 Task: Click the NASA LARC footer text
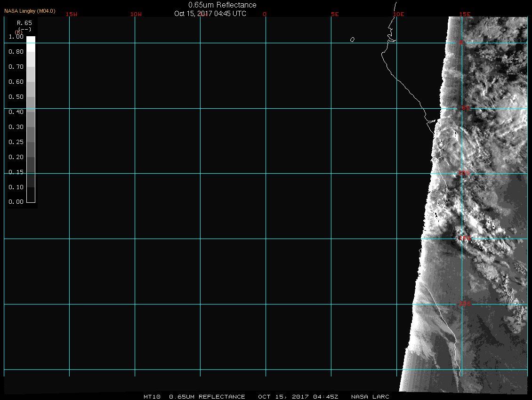[x=370, y=397]
